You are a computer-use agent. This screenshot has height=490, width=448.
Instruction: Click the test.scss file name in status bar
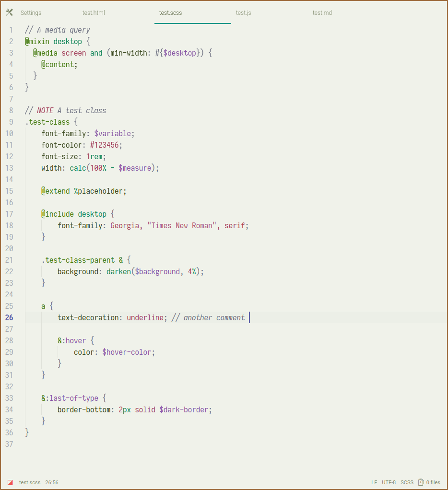pos(30,482)
